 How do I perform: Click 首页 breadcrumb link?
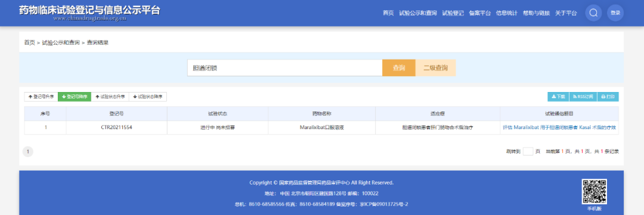(x=29, y=42)
